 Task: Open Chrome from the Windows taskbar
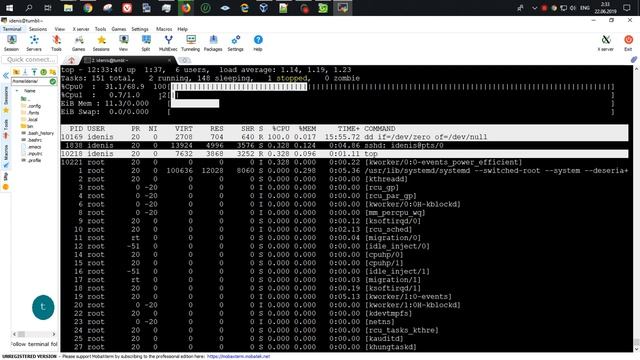[x=88, y=8]
